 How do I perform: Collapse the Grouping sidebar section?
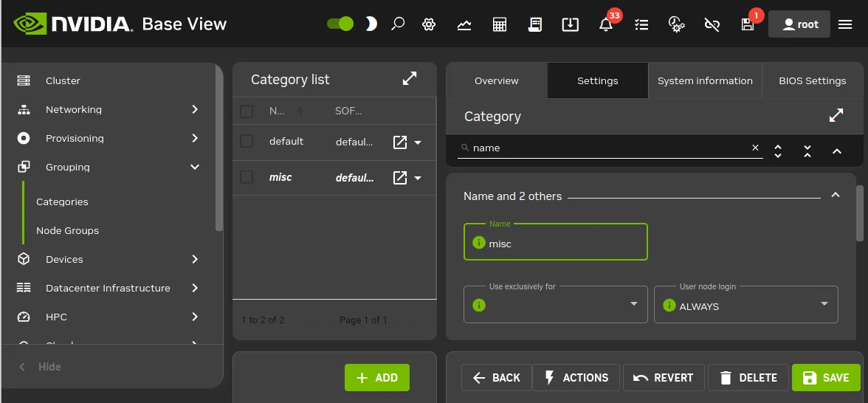(x=108, y=167)
